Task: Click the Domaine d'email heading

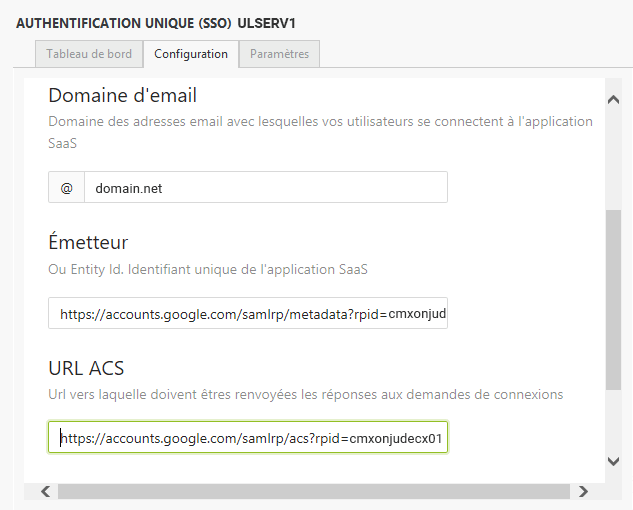Action: [x=122, y=96]
